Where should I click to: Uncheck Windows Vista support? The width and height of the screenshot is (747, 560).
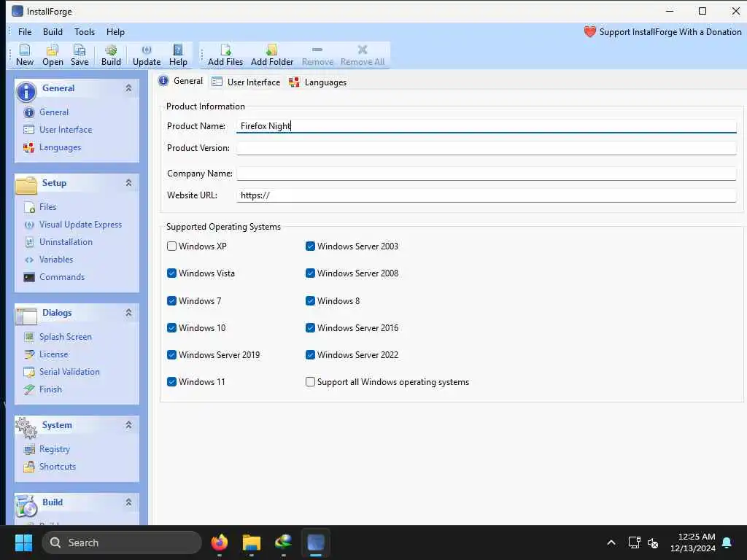pyautogui.click(x=172, y=273)
